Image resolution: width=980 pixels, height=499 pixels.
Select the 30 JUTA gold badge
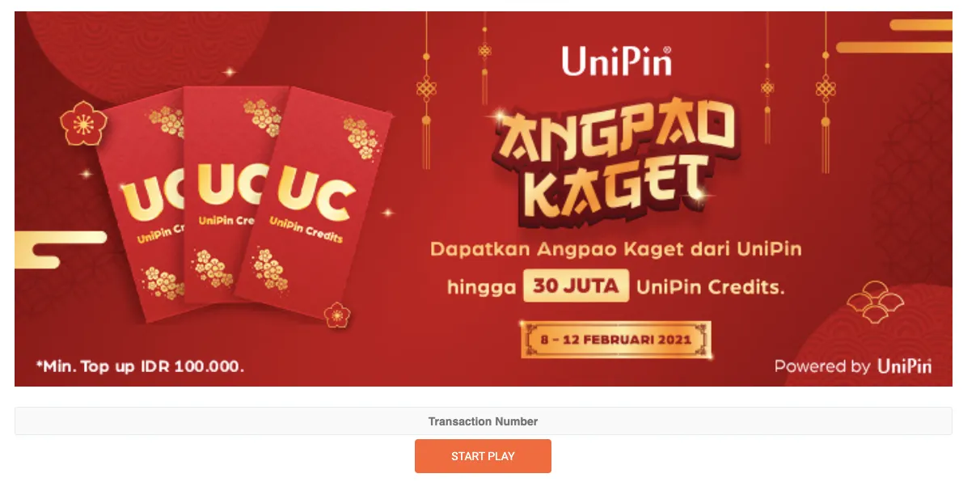(x=576, y=286)
